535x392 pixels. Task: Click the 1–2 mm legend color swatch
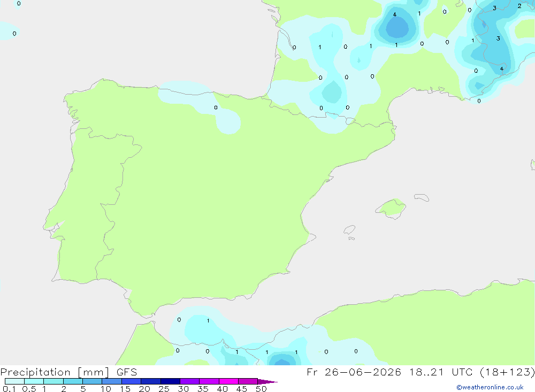click(x=53, y=381)
